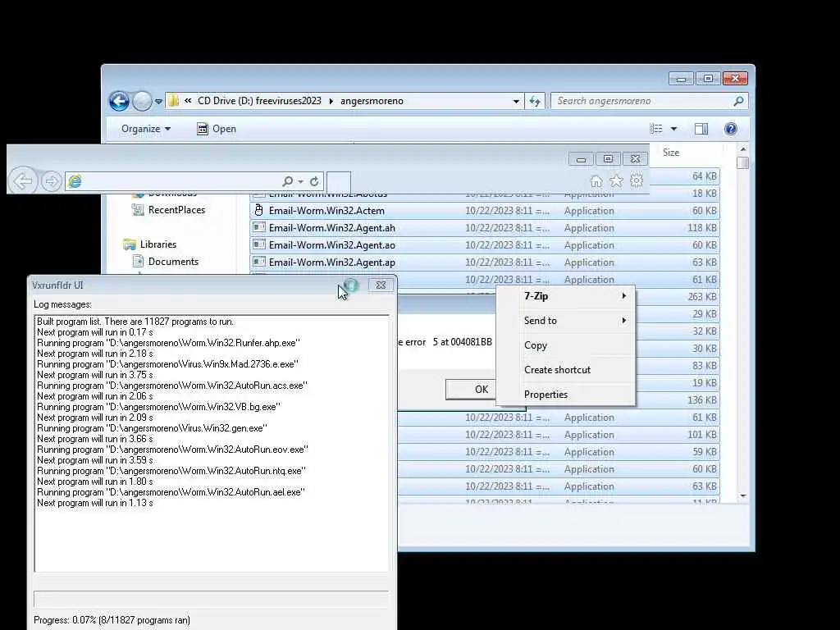Click Internet Explorer search magnifier icon
The height and width of the screenshot is (630, 840).
pyautogui.click(x=288, y=181)
